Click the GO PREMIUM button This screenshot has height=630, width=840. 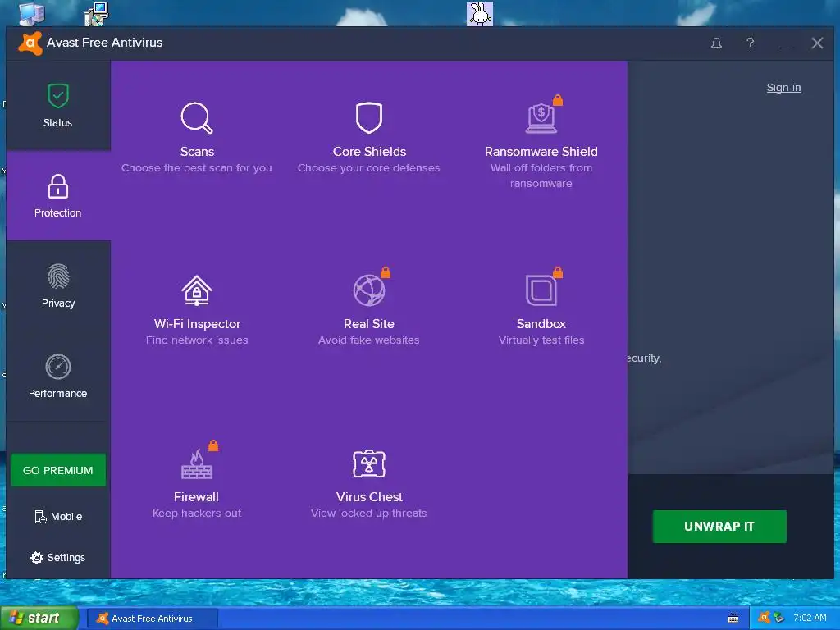click(x=58, y=470)
